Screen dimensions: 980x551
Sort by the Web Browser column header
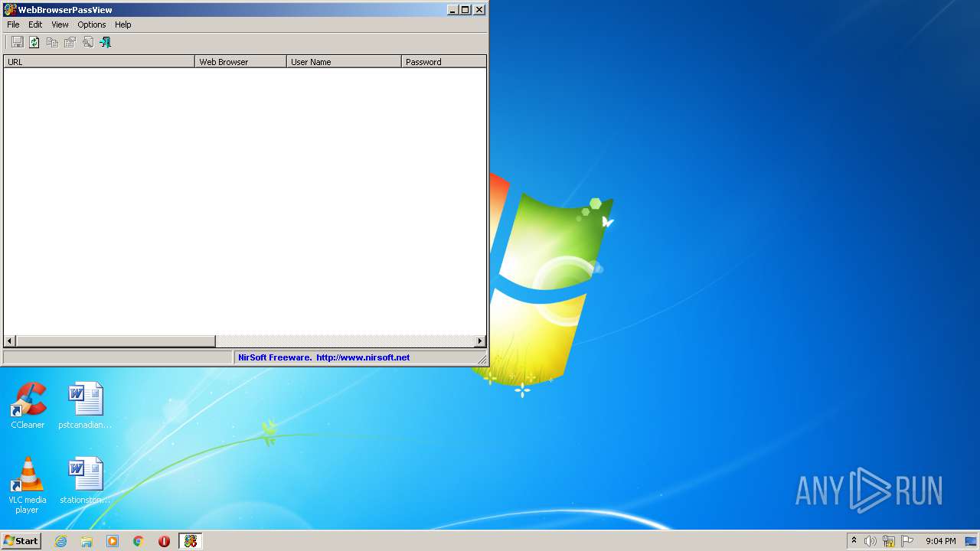[241, 62]
